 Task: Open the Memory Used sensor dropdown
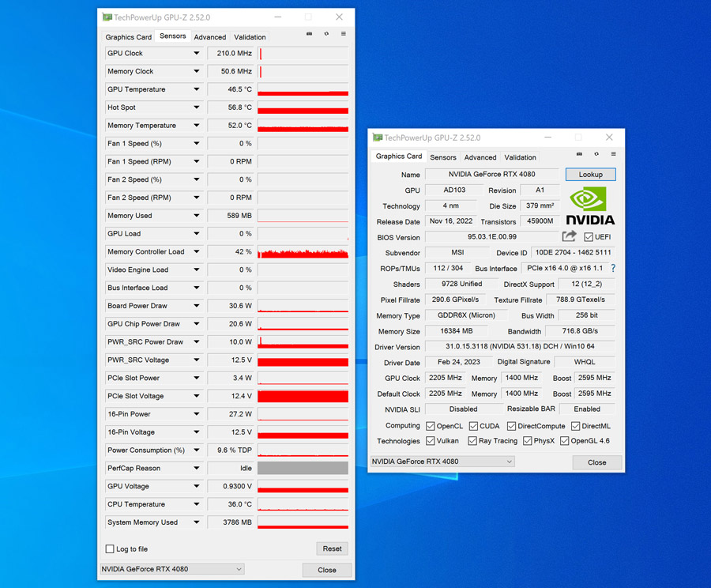[x=197, y=216]
